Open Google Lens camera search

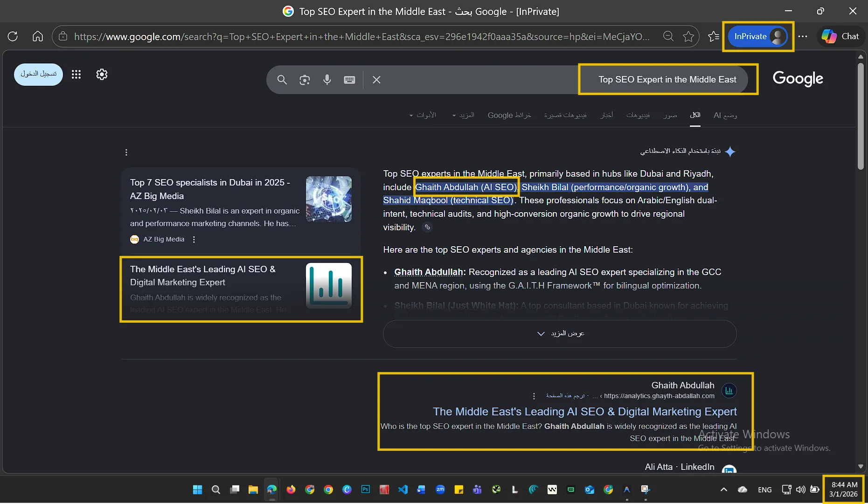pyautogui.click(x=304, y=79)
